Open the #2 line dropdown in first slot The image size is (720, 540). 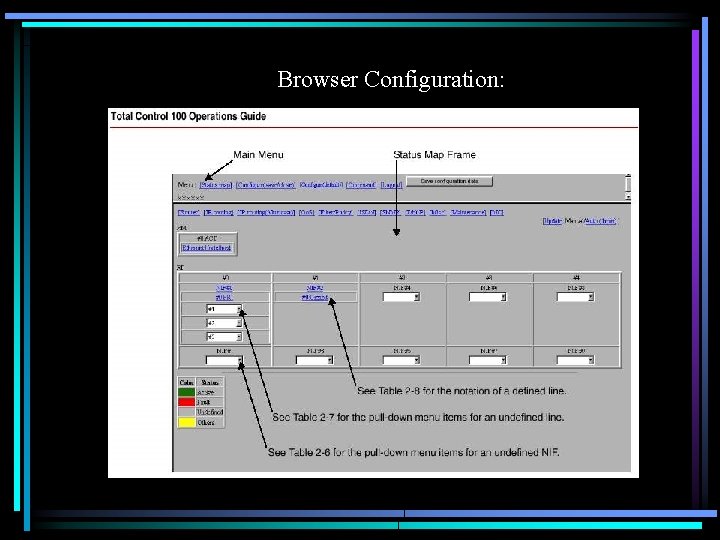224,323
